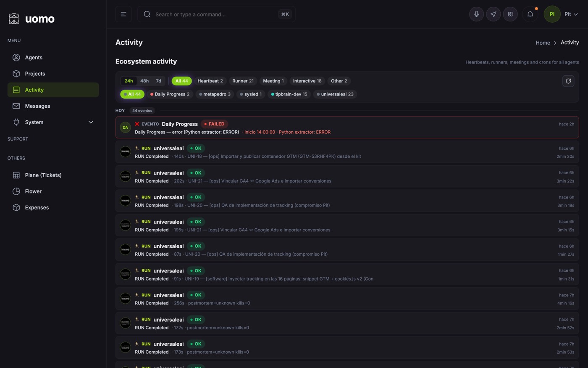Open Agents in the sidebar menu
Image resolution: width=588 pixels, height=368 pixels.
pos(53,58)
